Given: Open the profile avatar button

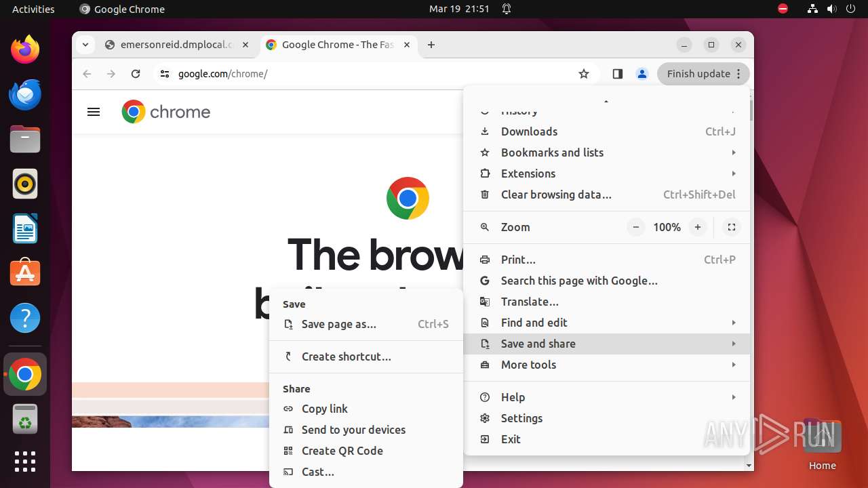Looking at the screenshot, I should point(642,74).
